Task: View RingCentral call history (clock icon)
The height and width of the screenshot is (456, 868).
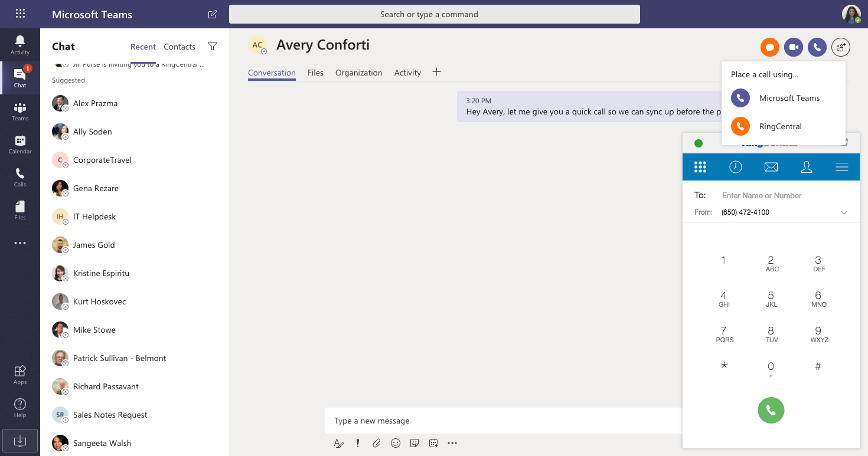Action: point(736,167)
